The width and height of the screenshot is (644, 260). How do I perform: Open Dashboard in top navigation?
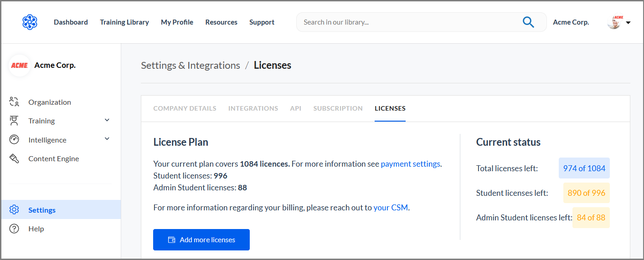71,22
